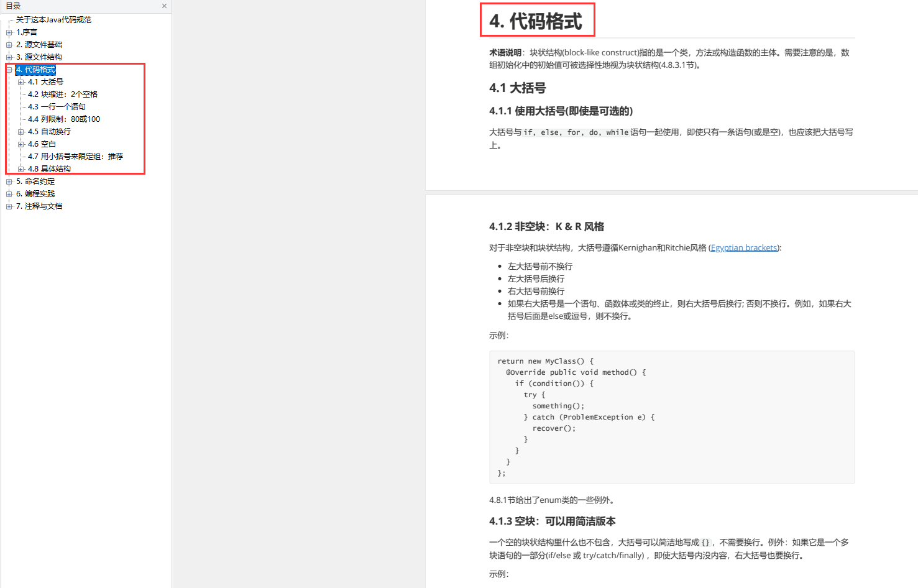Image resolution: width=918 pixels, height=588 pixels.
Task: Expand the 4.6 空白 subsection
Action: (21, 144)
